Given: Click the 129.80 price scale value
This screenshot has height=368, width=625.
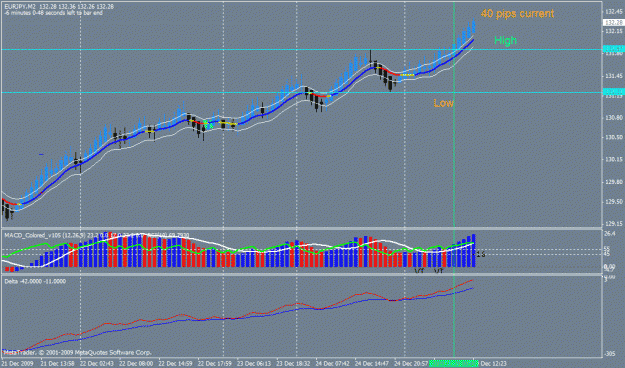Looking at the screenshot, I should point(613,182).
